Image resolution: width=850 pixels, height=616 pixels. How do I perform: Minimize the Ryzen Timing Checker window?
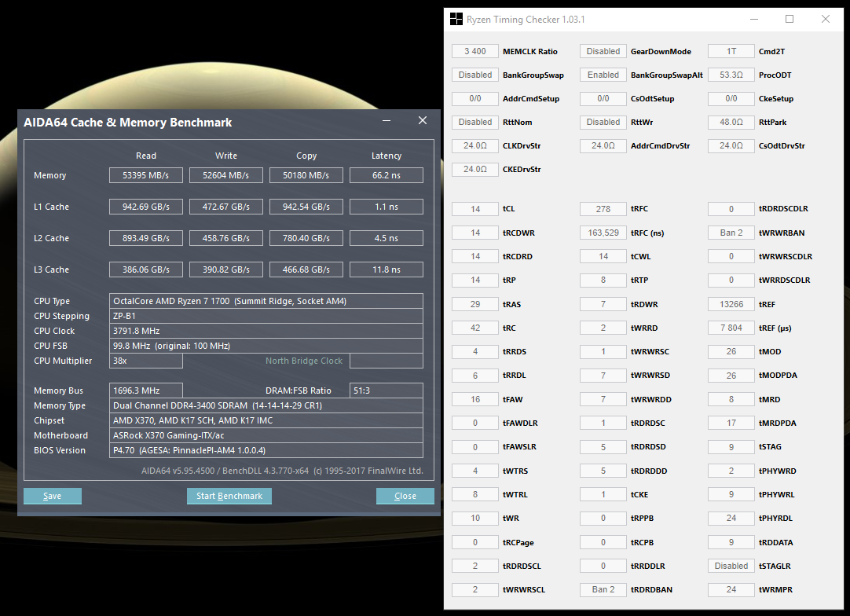(754, 20)
